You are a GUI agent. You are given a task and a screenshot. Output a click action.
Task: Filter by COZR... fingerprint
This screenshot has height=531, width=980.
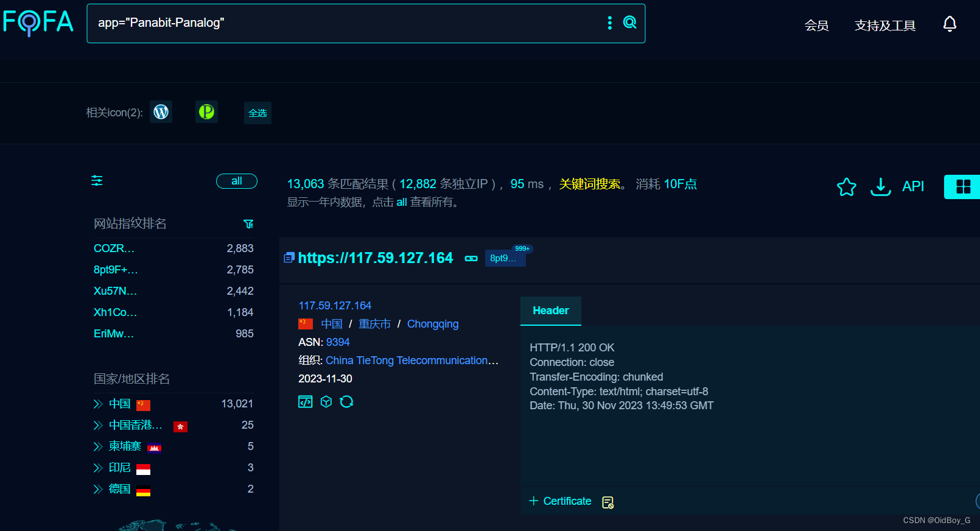click(x=114, y=248)
